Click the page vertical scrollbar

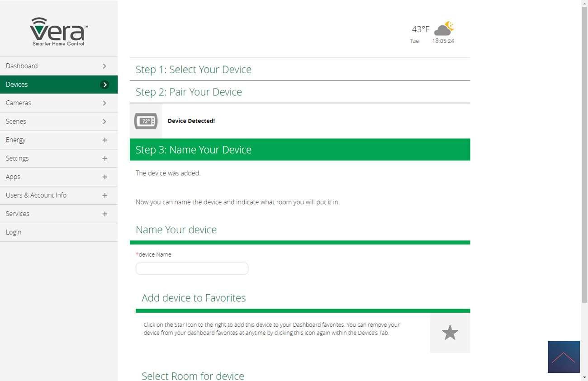(x=584, y=154)
